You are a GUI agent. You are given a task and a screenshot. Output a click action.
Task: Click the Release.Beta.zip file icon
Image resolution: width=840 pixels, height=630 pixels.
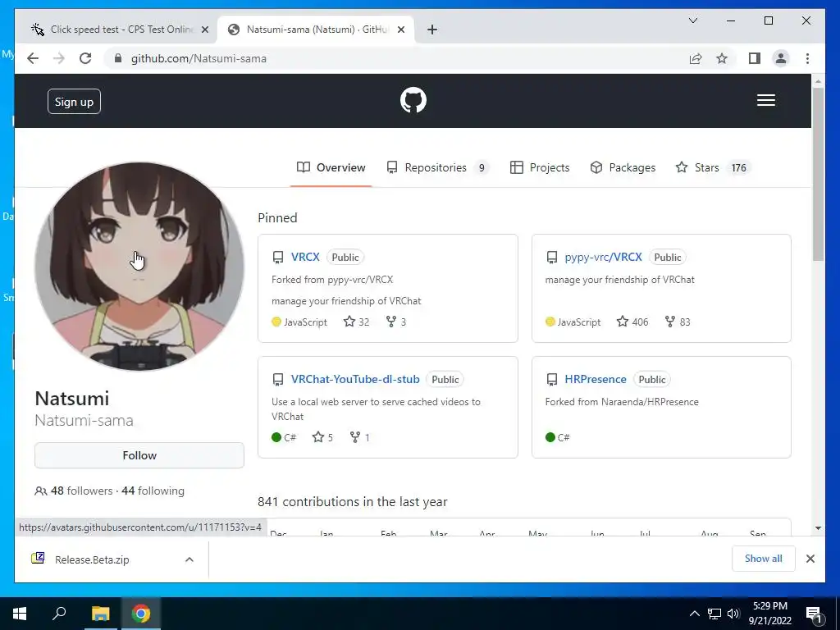[x=38, y=559]
